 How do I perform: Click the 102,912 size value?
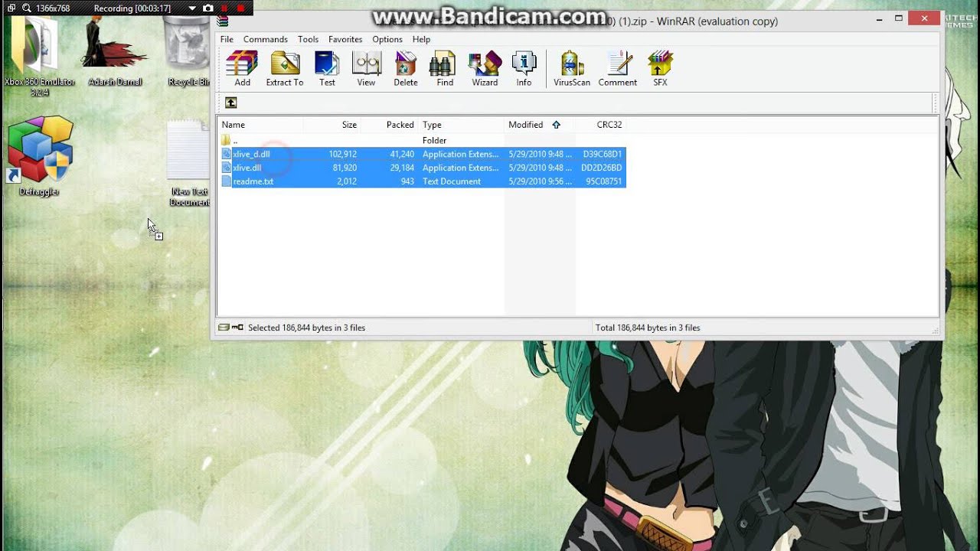[x=342, y=154]
